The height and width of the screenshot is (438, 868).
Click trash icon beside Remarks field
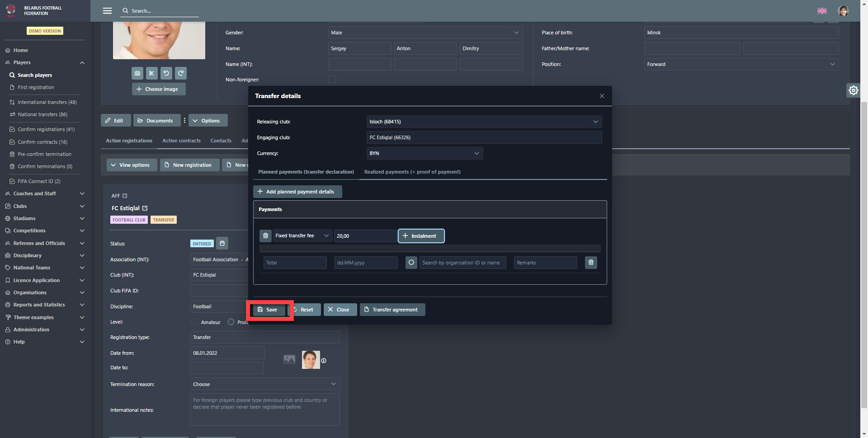coord(591,263)
